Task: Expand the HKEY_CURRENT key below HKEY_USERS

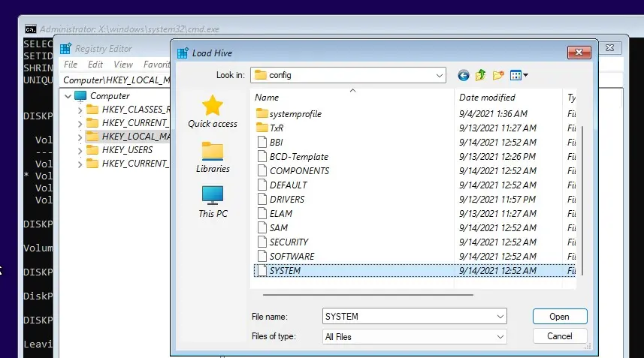Action: point(80,164)
